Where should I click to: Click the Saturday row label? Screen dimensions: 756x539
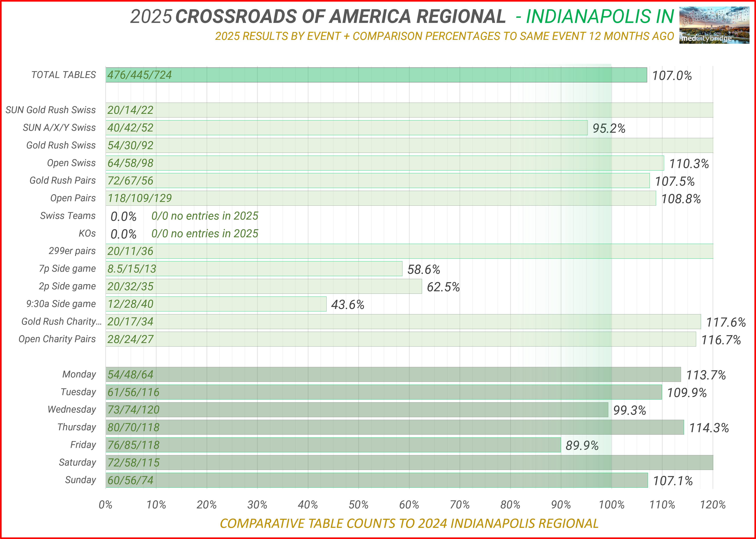(x=78, y=462)
